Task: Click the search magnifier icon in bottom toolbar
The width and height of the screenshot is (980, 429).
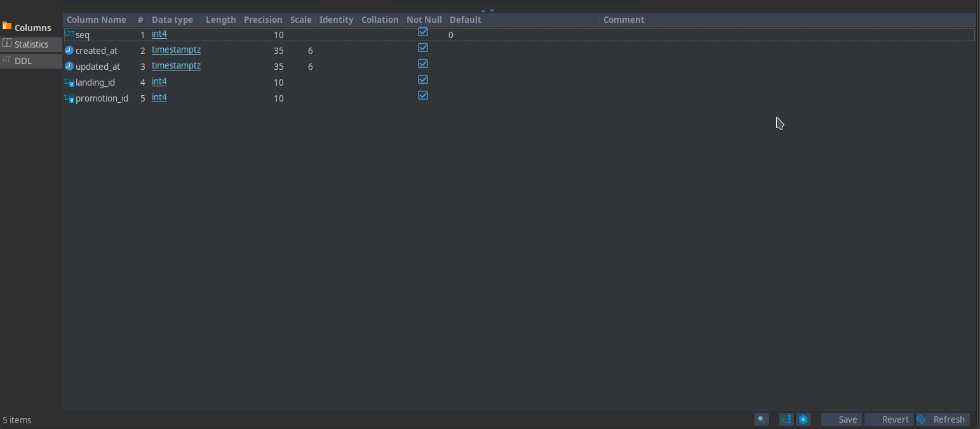Action: click(761, 419)
